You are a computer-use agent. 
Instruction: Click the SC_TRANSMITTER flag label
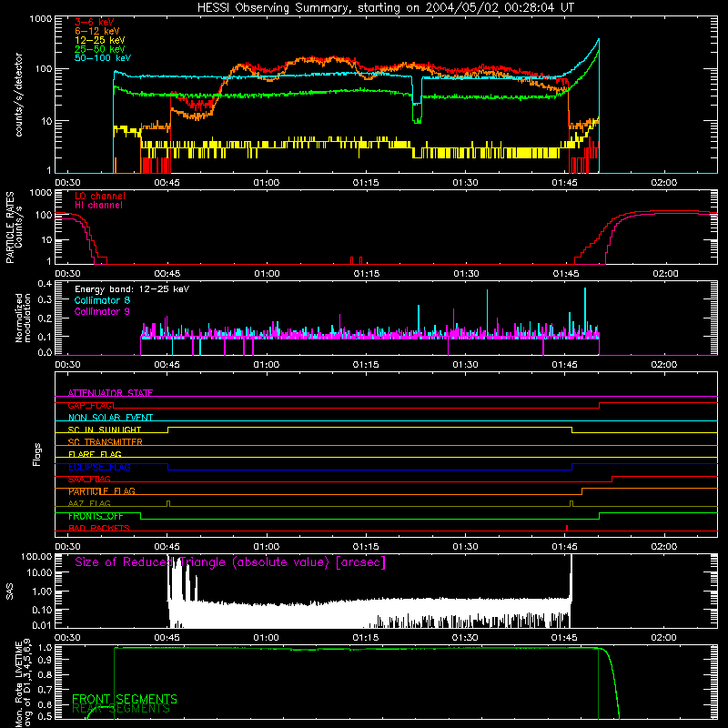click(x=106, y=442)
